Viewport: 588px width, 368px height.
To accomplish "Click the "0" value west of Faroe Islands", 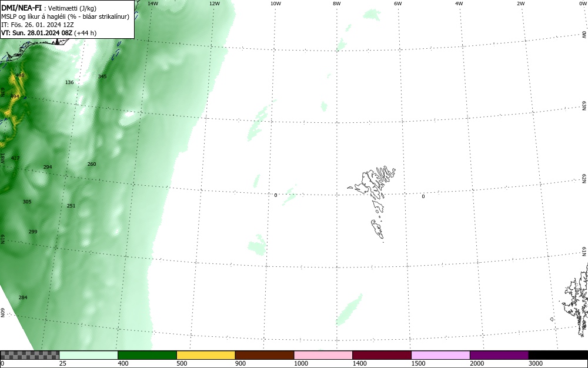I will [276, 195].
